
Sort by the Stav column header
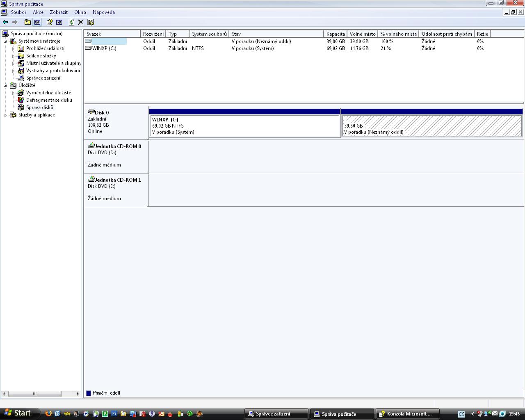[276, 34]
